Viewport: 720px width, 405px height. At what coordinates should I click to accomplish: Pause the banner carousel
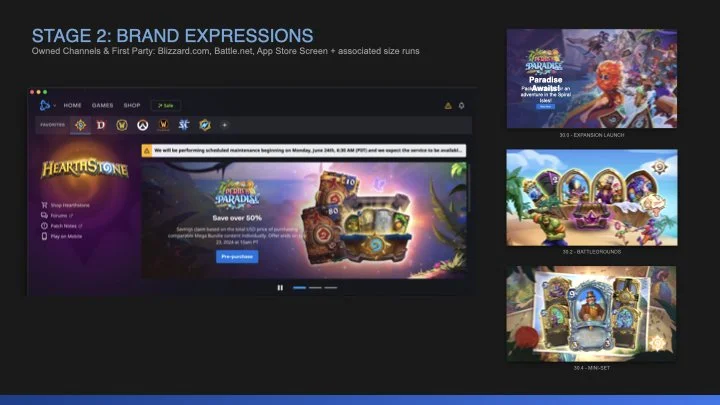(280, 288)
